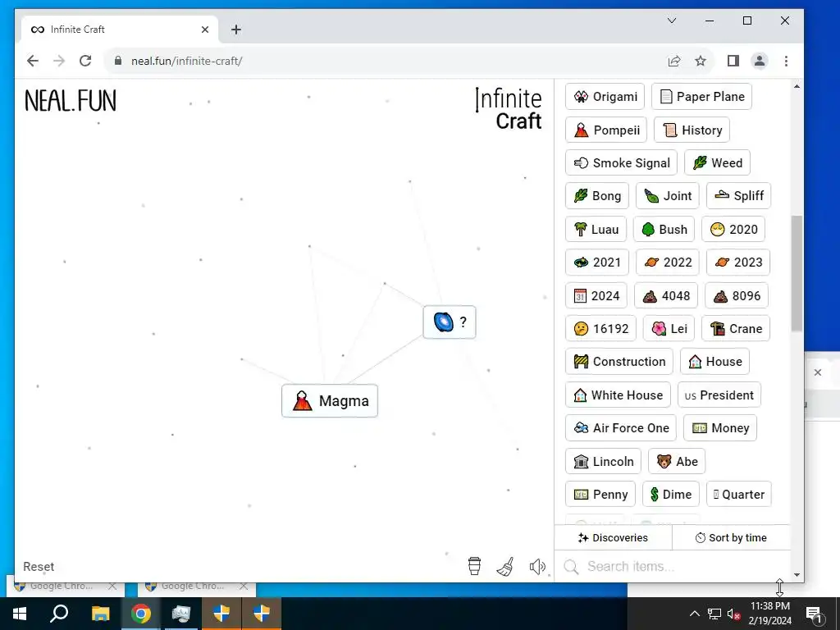The width and height of the screenshot is (840, 630).
Task: Click the Reset button
Action: coord(39,566)
